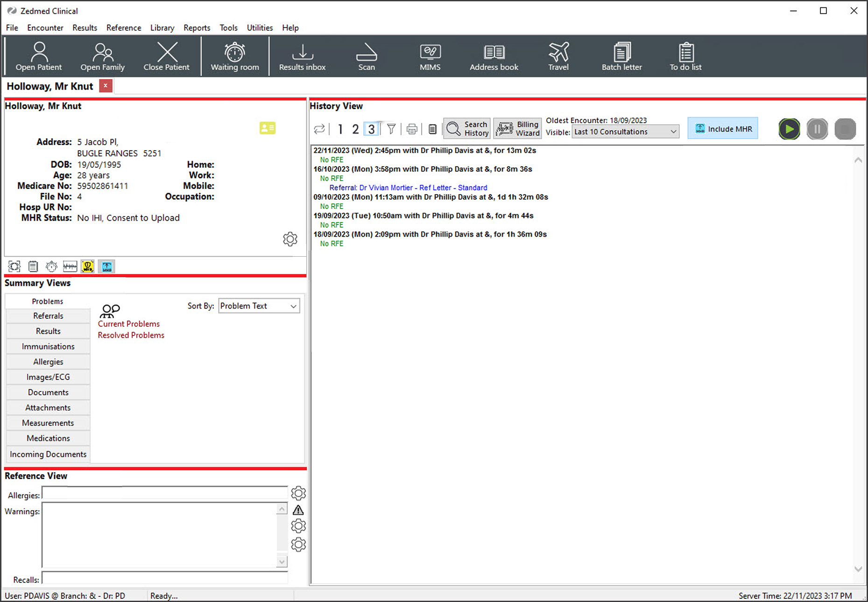Click the Results inbox icon
The height and width of the screenshot is (602, 868).
pos(302,56)
